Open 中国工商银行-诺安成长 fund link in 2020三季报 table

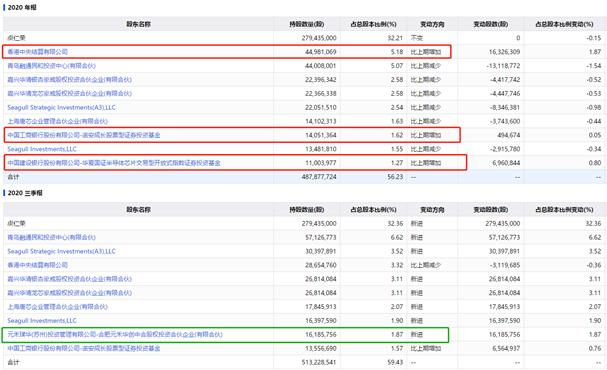84,348
